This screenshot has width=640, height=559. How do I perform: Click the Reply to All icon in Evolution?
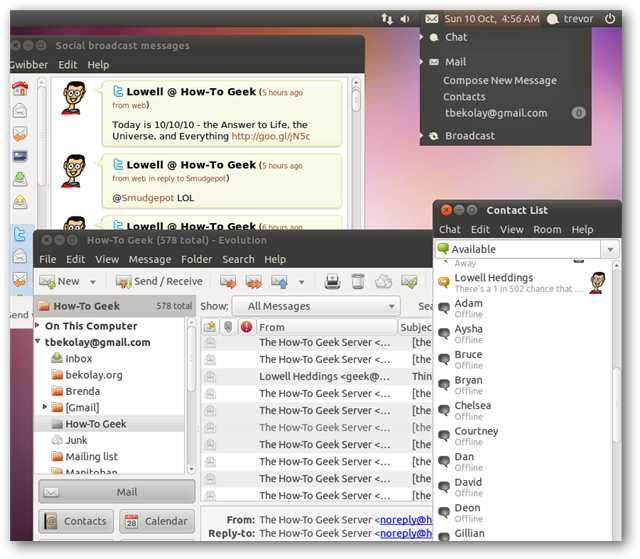pos(253,281)
